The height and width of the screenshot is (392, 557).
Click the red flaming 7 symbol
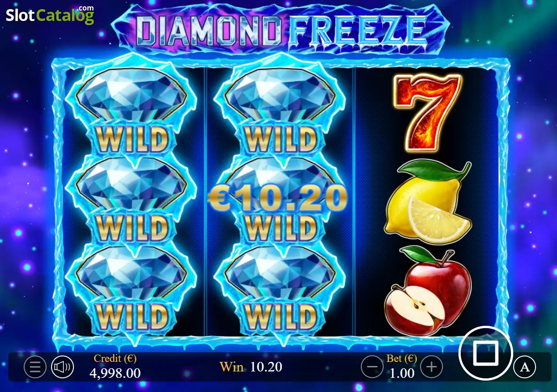(427, 113)
